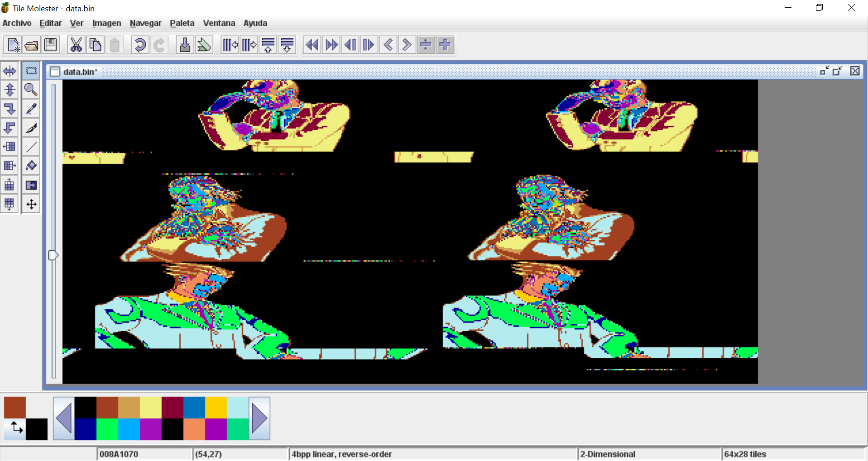The height and width of the screenshot is (461, 868).
Task: Click the file offset 008A1070 in status bar
Action: pyautogui.click(x=119, y=454)
